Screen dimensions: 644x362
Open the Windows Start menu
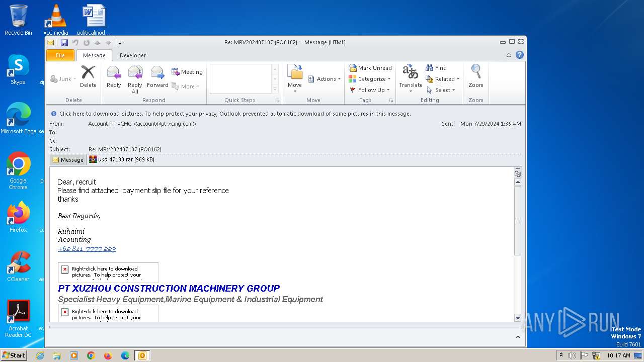coord(14,355)
